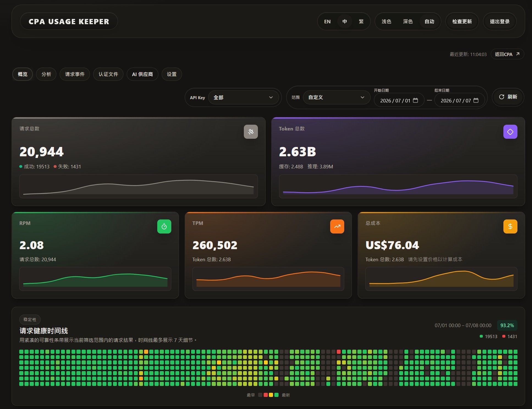Open the 分析 tab
This screenshot has width=532, height=409.
(46, 74)
